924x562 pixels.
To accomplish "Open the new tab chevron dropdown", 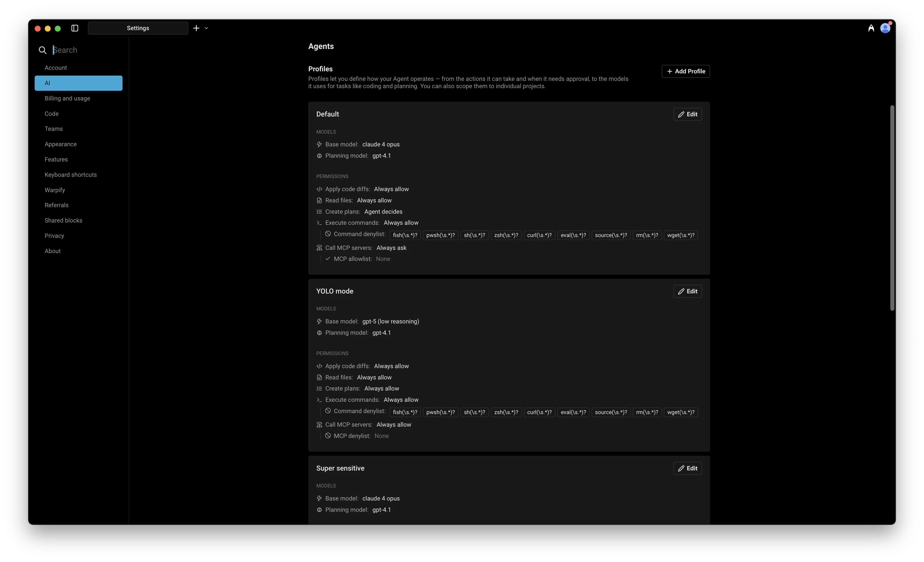I will (x=206, y=28).
